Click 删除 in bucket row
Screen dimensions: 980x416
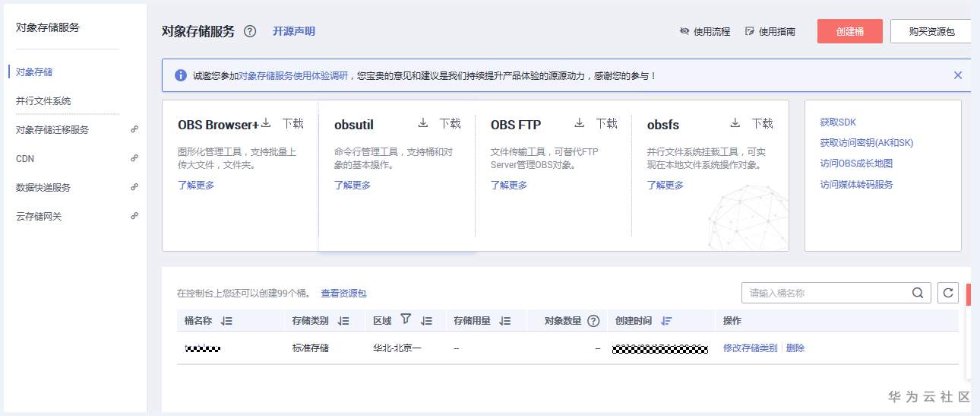click(795, 348)
